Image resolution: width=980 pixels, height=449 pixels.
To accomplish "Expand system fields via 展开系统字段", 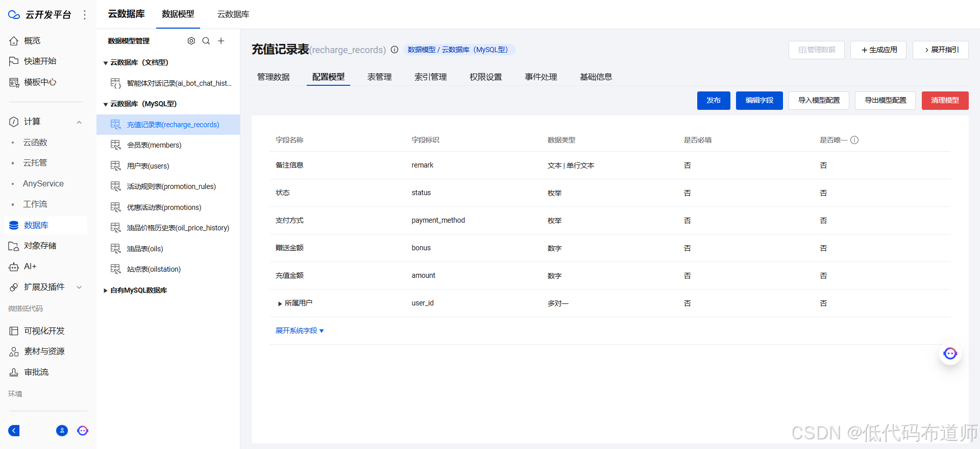I will (300, 331).
